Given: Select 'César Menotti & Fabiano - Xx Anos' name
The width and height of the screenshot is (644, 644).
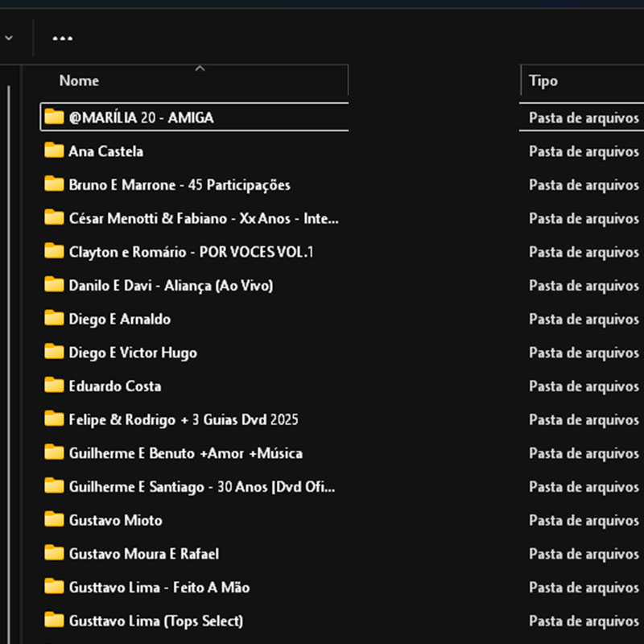Looking at the screenshot, I should 204,218.
